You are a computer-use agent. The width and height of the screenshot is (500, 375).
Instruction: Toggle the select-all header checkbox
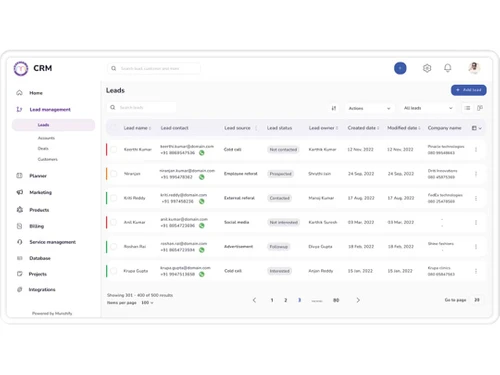point(114,128)
